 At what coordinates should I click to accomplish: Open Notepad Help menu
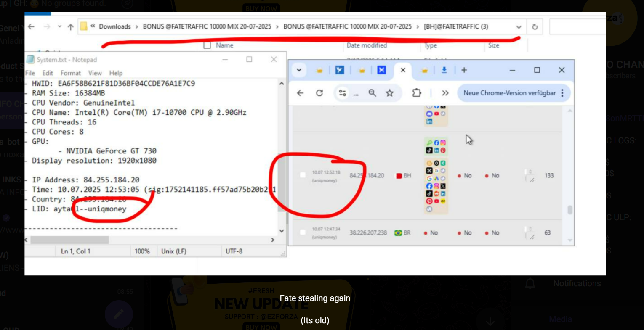click(x=116, y=73)
